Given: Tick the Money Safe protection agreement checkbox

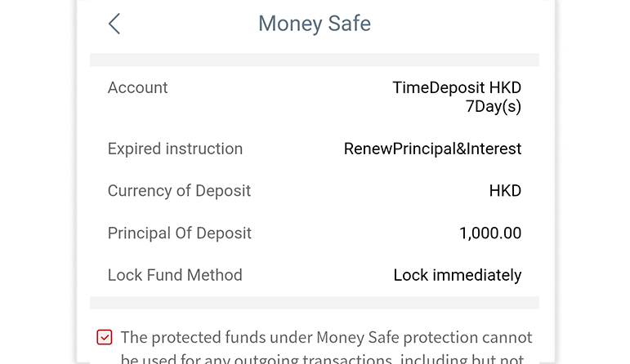Looking at the screenshot, I should point(104,337).
